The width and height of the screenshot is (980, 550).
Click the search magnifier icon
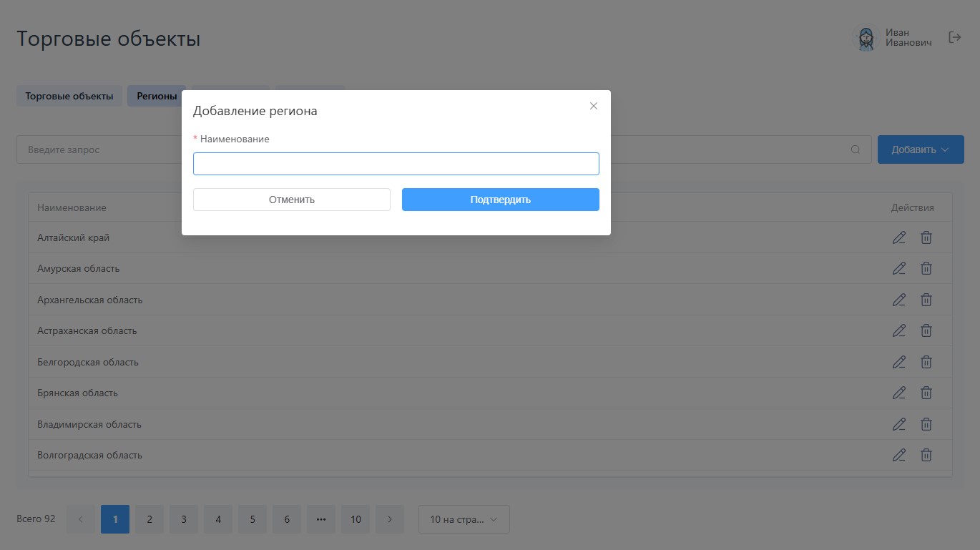point(856,149)
